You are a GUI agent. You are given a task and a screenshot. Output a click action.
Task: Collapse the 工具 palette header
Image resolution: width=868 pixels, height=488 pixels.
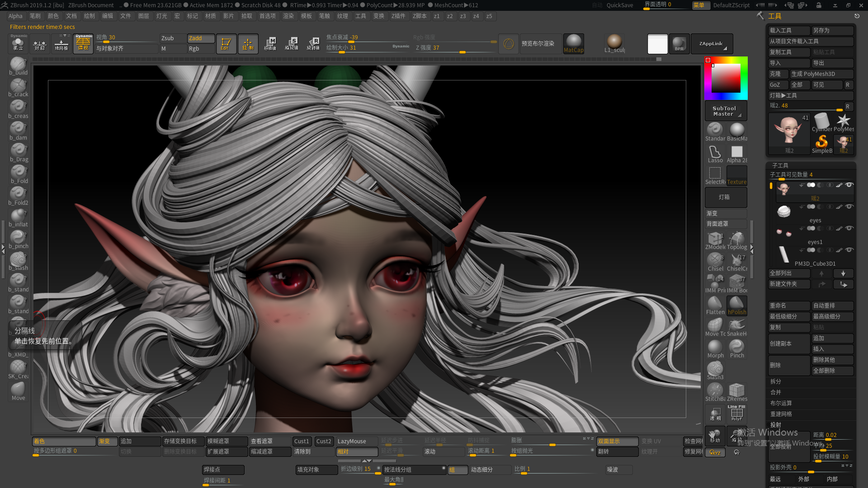point(774,16)
